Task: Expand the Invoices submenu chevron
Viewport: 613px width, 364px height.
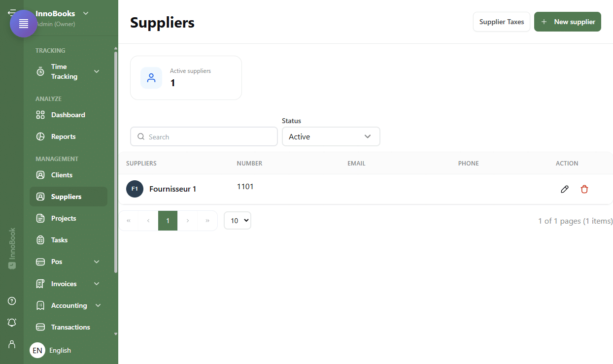Action: coord(97,284)
